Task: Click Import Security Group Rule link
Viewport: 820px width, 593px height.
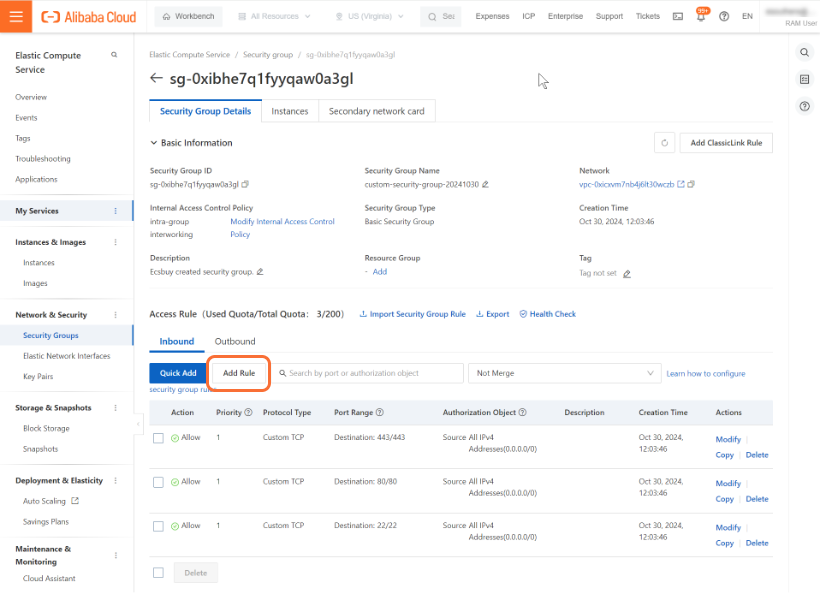Action: [412, 314]
